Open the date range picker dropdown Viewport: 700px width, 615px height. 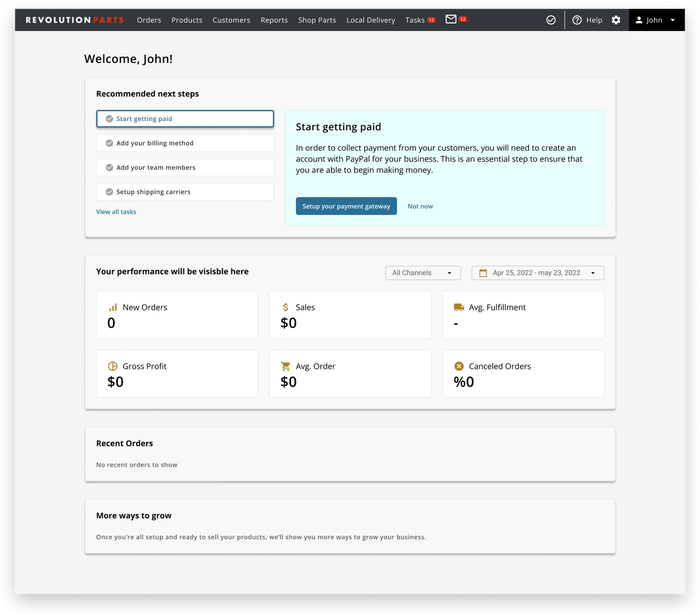point(537,273)
